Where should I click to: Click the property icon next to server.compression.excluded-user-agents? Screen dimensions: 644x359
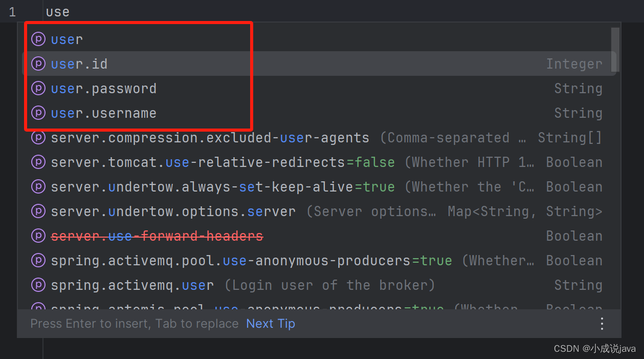38,137
